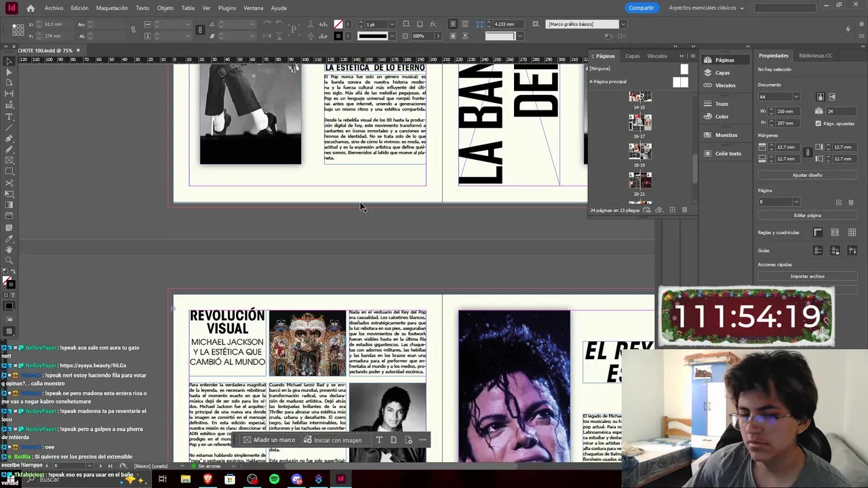868x488 pixels.
Task: Click Añadir un marco button
Action: [x=269, y=440]
